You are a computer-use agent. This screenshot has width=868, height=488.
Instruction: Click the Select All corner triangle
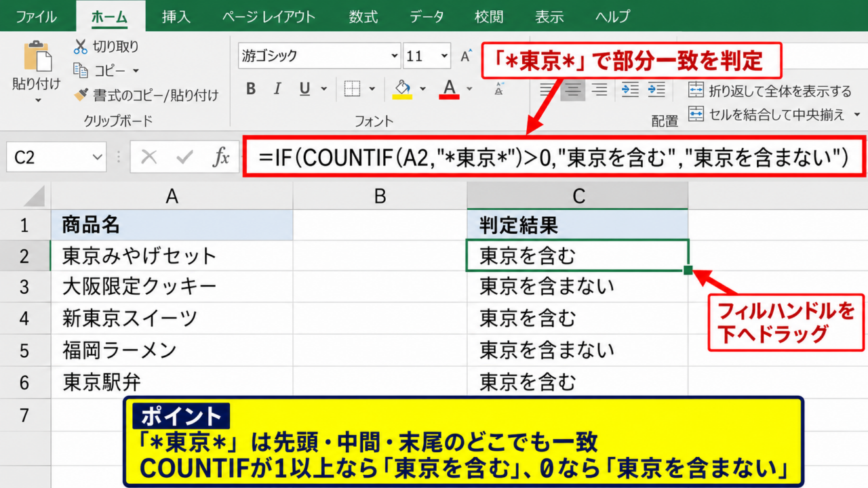coord(35,197)
